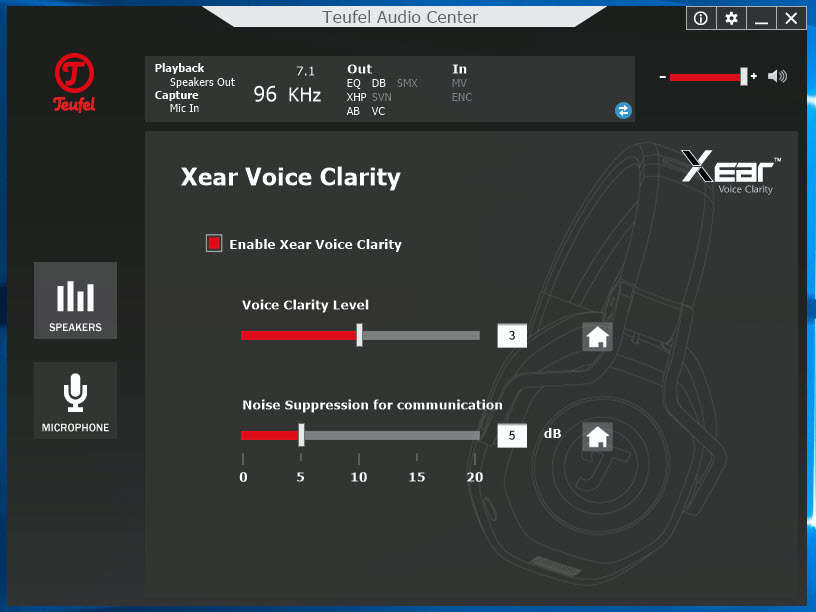Screen dimensions: 816x612
Task: Select the Noise Suppression dB value box
Action: (512, 436)
